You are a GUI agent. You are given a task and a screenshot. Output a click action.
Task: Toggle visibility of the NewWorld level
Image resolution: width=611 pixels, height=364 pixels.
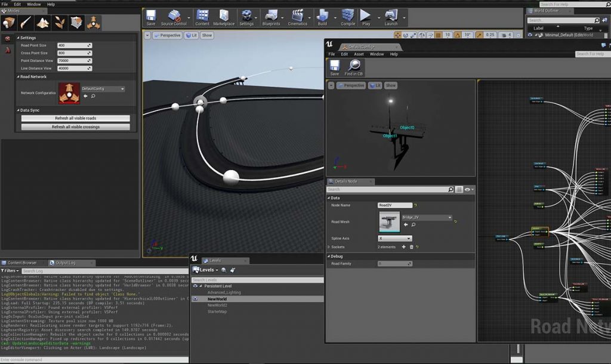195,298
